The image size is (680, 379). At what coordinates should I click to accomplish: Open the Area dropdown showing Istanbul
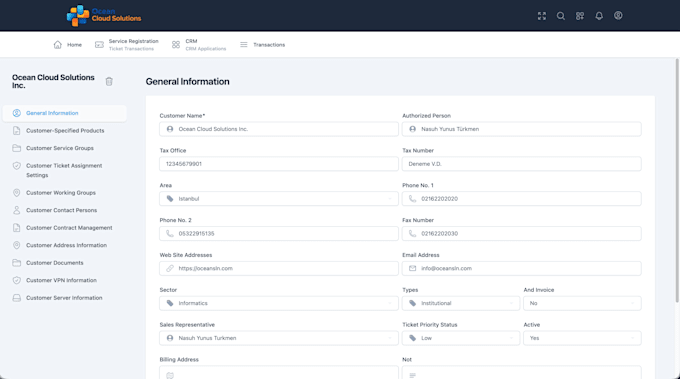pyautogui.click(x=279, y=199)
